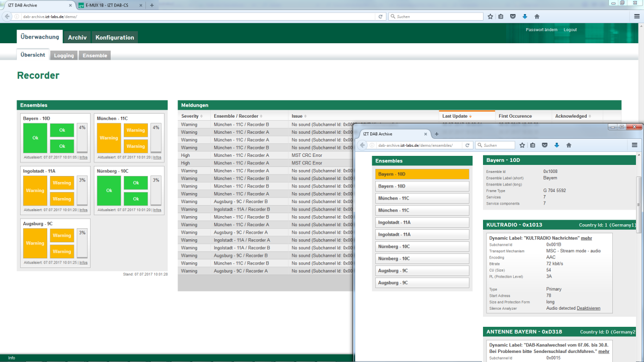Open the Konfiguration tab

[x=115, y=37]
